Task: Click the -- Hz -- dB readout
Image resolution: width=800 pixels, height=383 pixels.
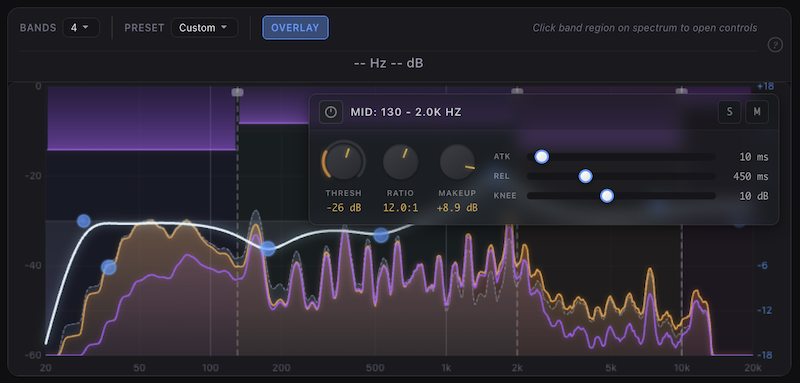Action: (x=388, y=63)
